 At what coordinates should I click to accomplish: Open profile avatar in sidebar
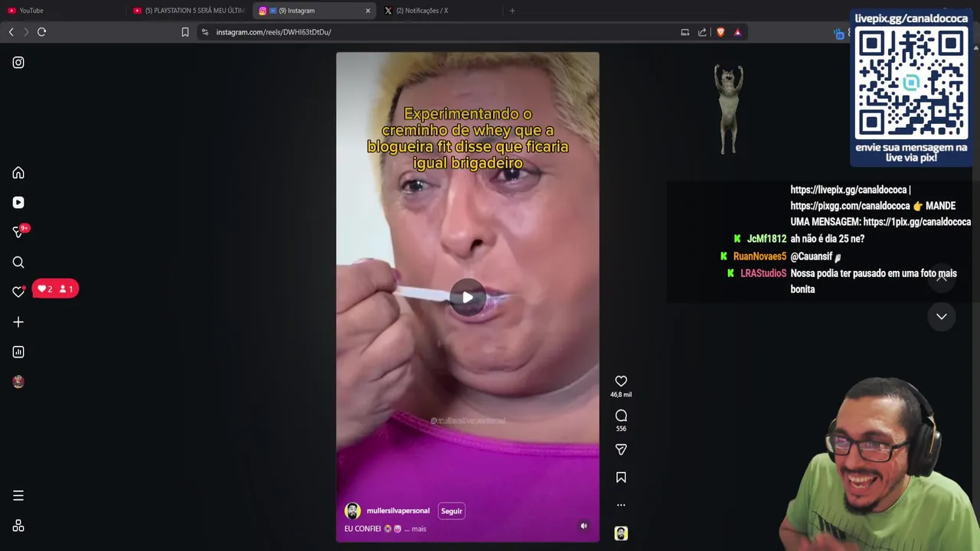[18, 382]
